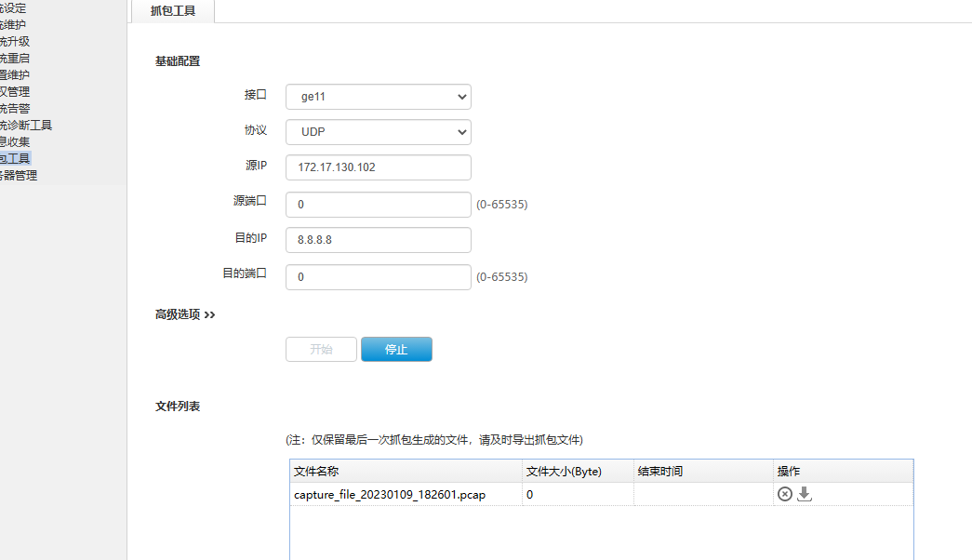Open the 器管理 sidebar item
The image size is (972, 560).
tap(19, 176)
